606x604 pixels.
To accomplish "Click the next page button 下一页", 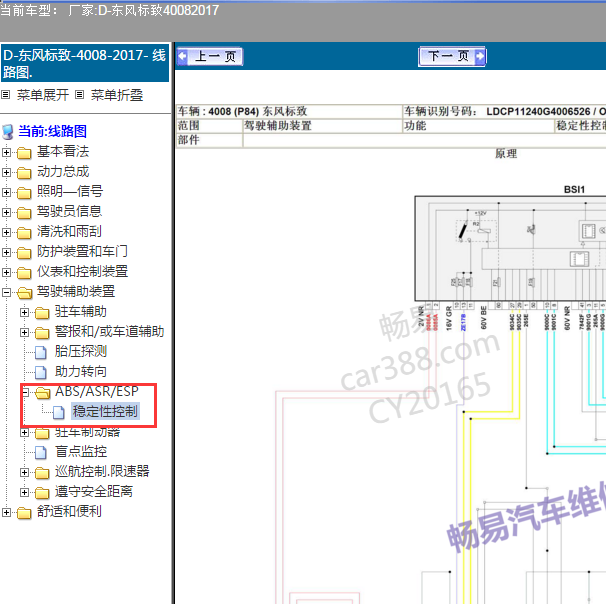I will pyautogui.click(x=452, y=57).
